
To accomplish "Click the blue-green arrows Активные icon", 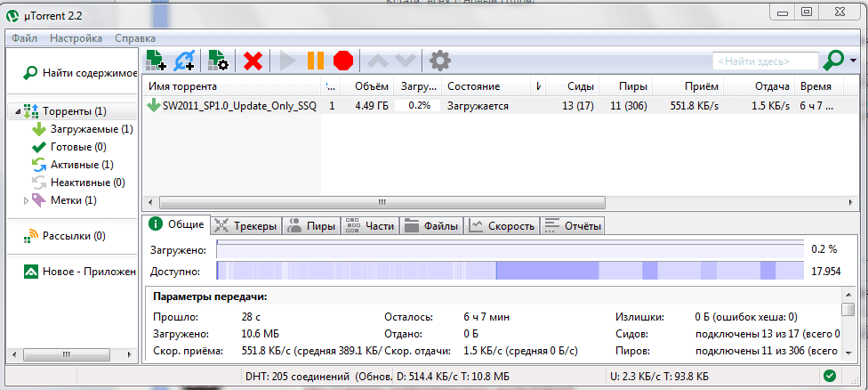I will click(x=39, y=165).
